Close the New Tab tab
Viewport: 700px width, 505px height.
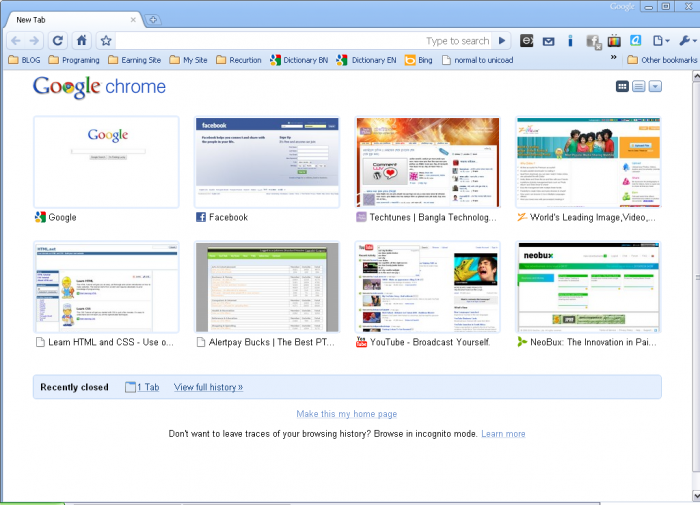tap(133, 20)
